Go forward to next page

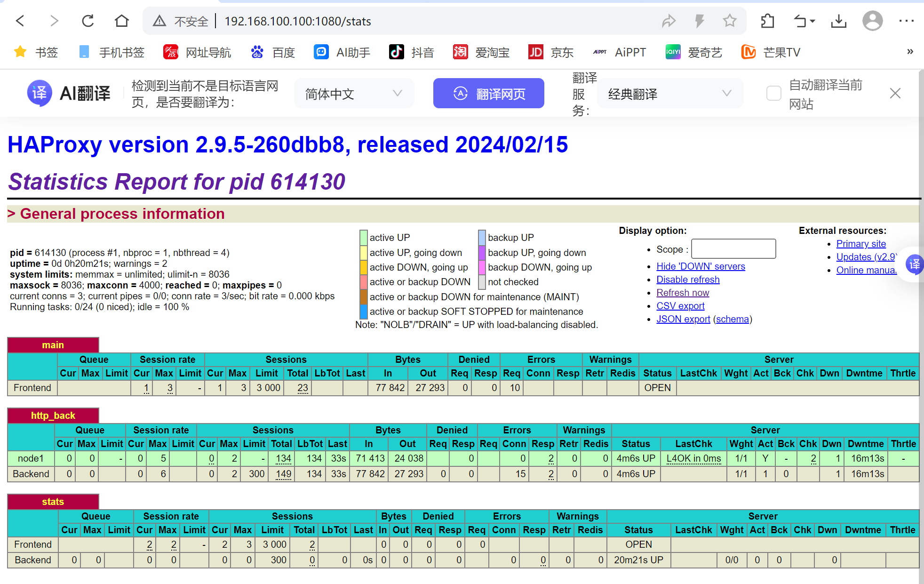coord(54,21)
